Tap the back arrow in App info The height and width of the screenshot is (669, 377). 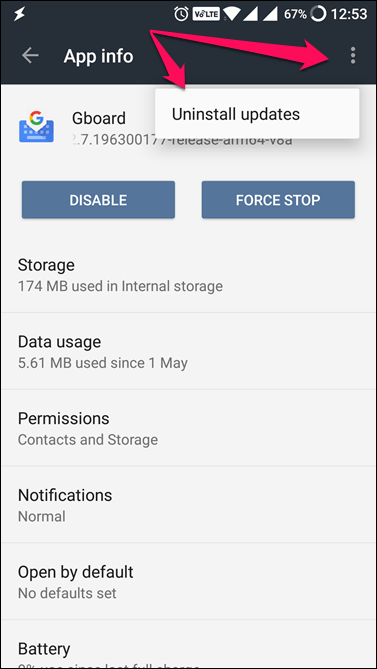tap(30, 56)
